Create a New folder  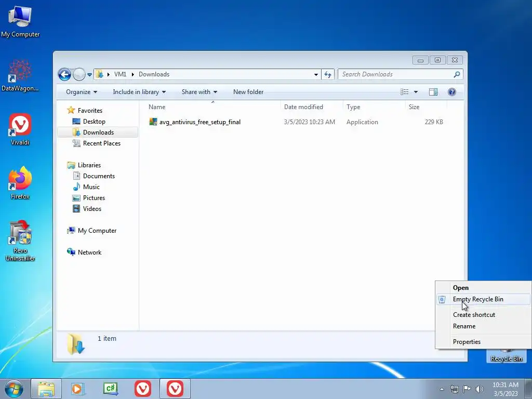pyautogui.click(x=248, y=92)
